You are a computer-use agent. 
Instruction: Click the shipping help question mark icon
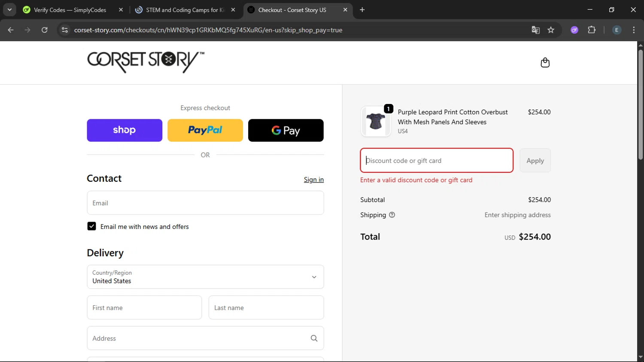[392, 215]
